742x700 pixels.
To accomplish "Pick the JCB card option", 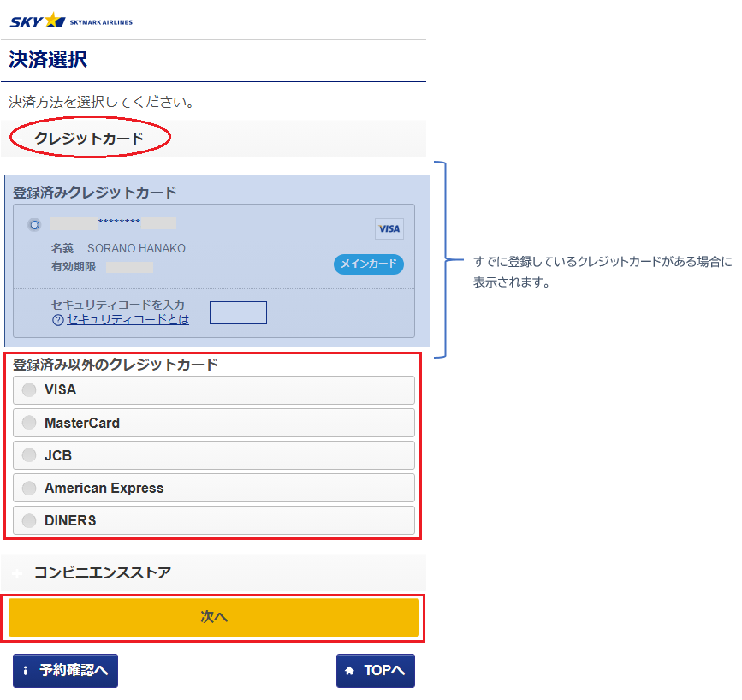I will [x=29, y=455].
